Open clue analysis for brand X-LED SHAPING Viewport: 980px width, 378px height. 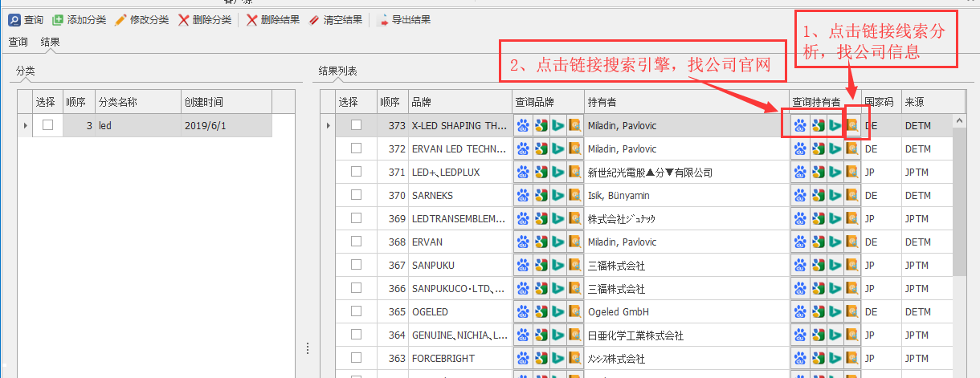575,125
